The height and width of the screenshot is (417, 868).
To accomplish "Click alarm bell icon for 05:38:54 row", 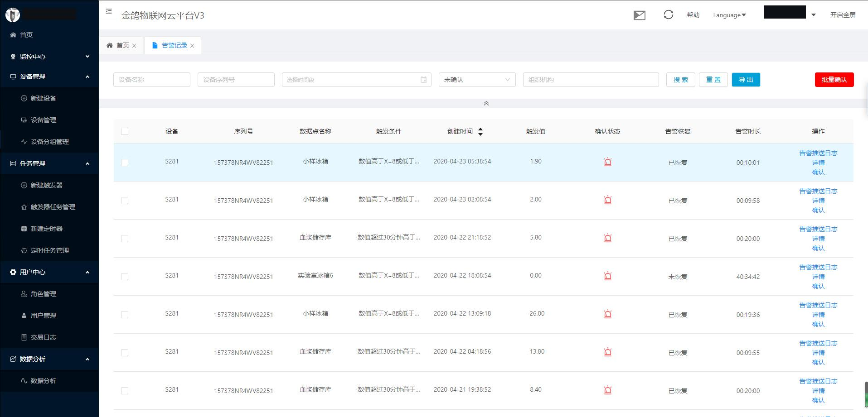I will (608, 162).
